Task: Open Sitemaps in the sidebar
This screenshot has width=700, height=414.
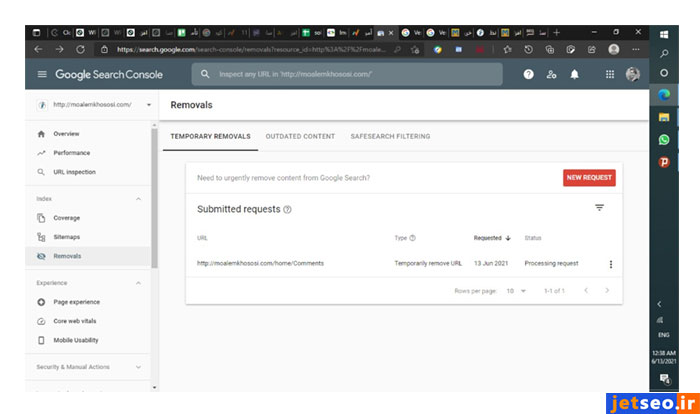Action: (x=67, y=237)
